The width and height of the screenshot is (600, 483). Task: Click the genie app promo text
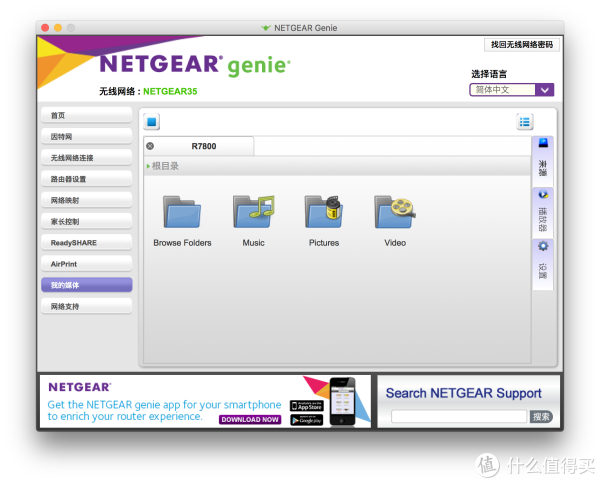click(x=164, y=410)
